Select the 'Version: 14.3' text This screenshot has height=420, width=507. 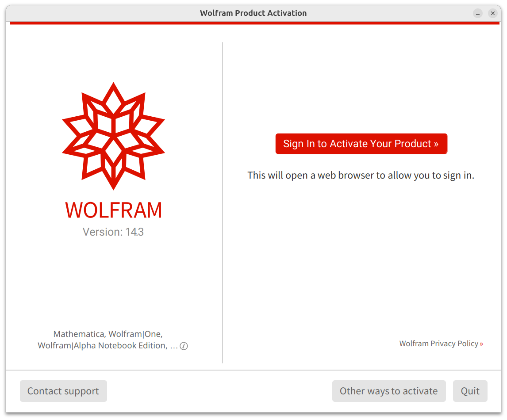[x=113, y=232]
